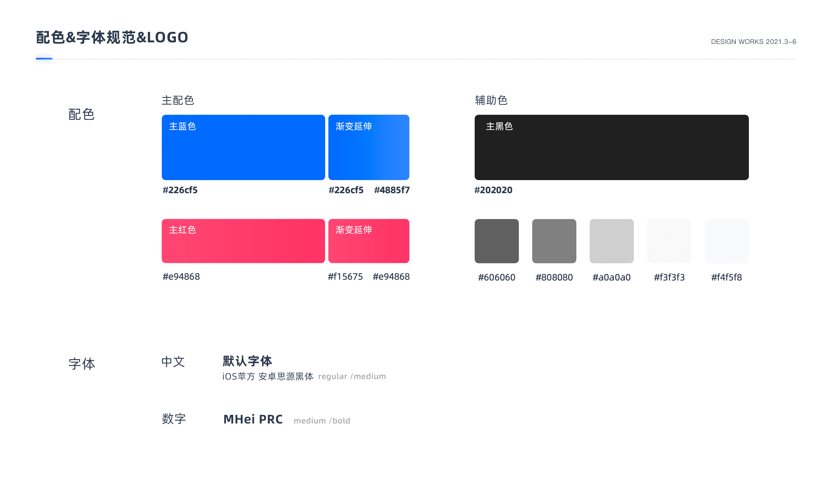Viewport: 832px width, 504px height.
Task: Click the DESIGN WORKS 2021.3-6 text
Action: pos(753,42)
